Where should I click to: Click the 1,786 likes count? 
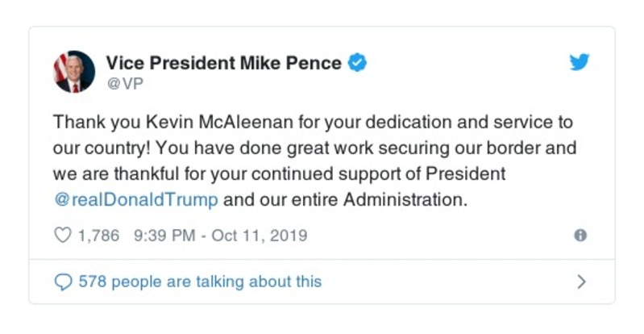[98, 236]
